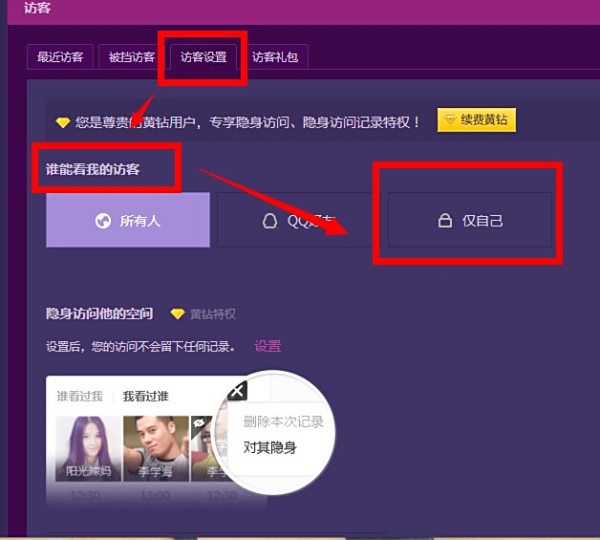
Task: Click the 谁能看我的访客 heading
Action: [x=93, y=169]
